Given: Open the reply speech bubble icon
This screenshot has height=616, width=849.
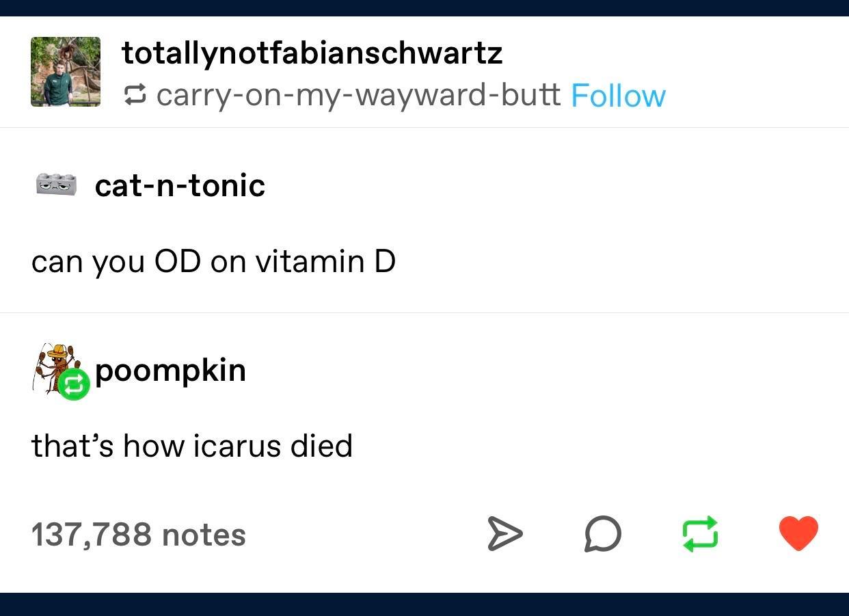Looking at the screenshot, I should tap(602, 535).
